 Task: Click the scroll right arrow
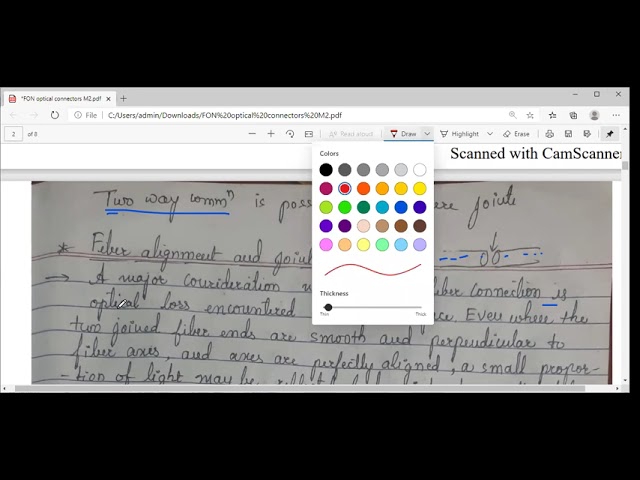point(617,388)
